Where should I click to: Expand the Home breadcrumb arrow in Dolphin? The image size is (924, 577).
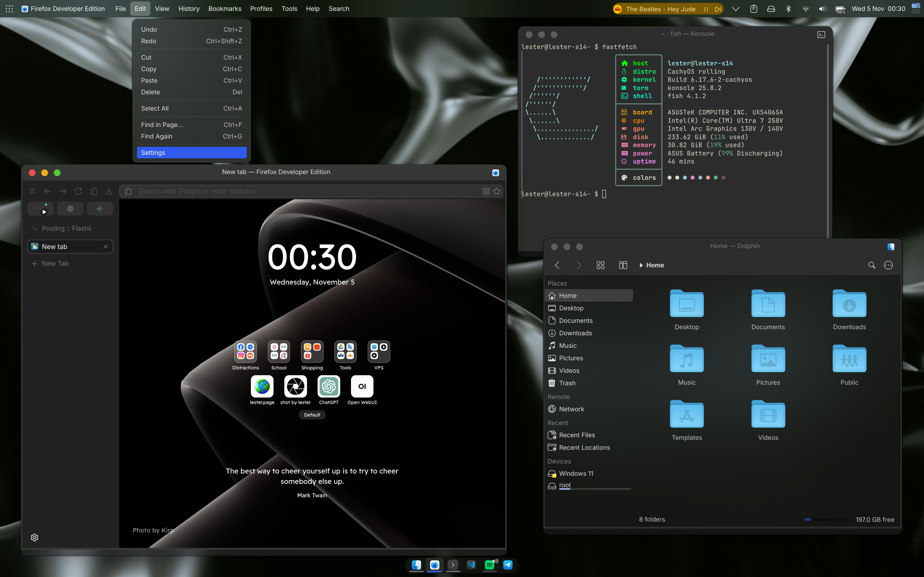pyautogui.click(x=641, y=265)
